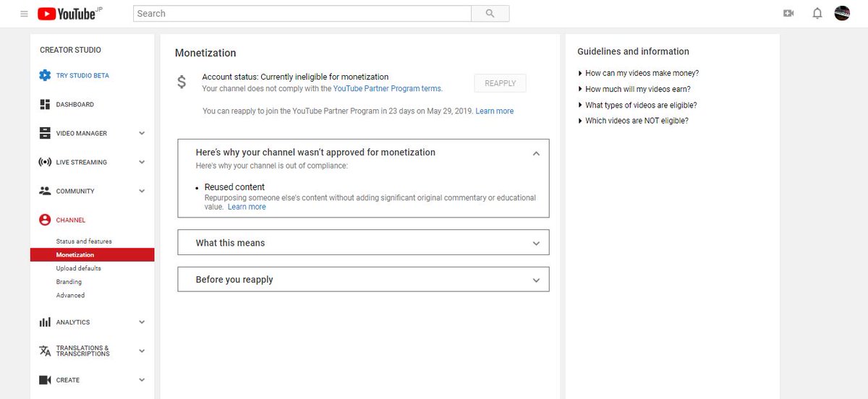Click the 'CREATOR STUDIO' sidebar title
The height and width of the screenshot is (399, 868).
pyautogui.click(x=70, y=50)
